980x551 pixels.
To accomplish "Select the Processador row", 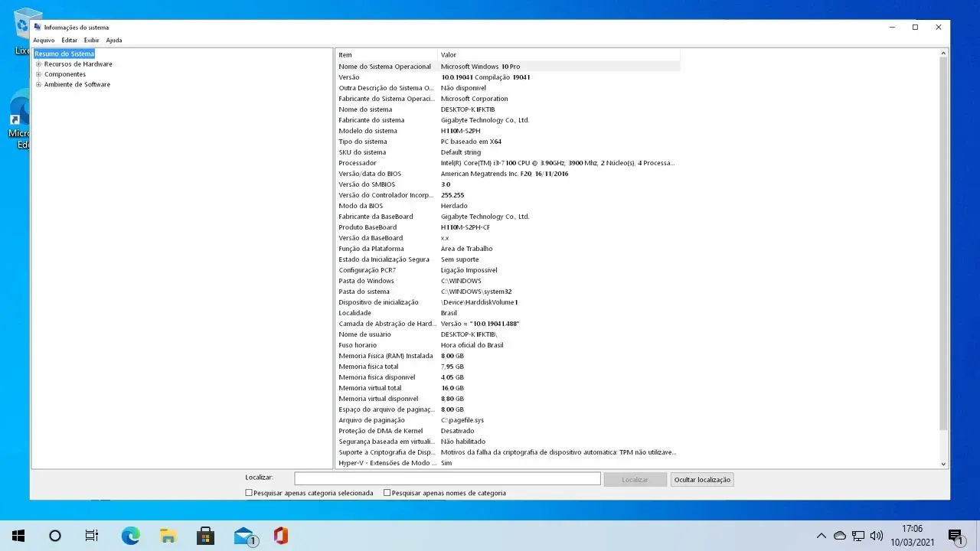I will [508, 163].
